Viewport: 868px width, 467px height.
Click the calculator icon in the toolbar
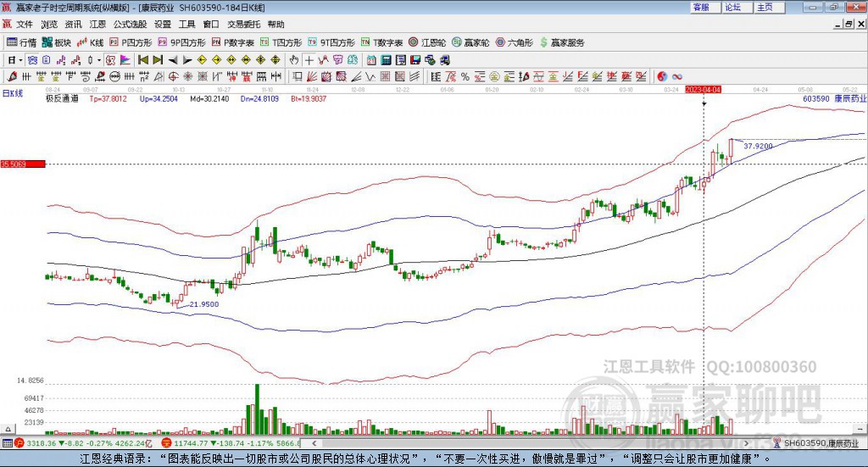(x=386, y=60)
